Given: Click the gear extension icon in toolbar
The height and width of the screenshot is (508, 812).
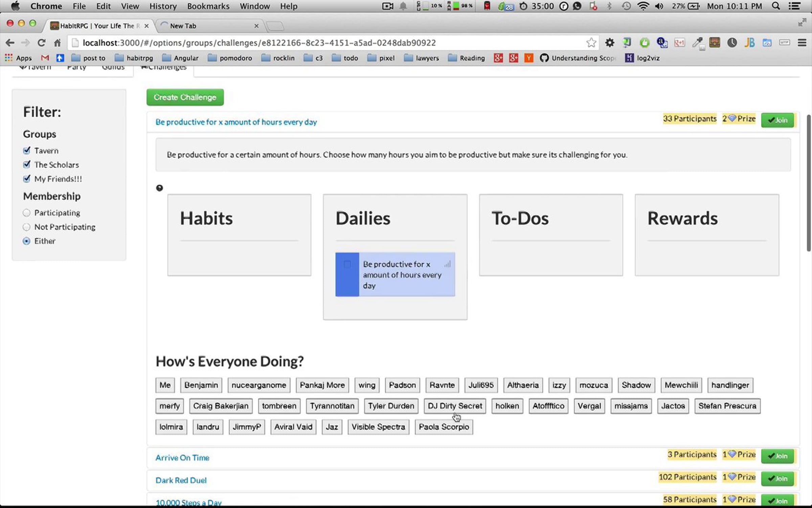Looking at the screenshot, I should pos(610,43).
